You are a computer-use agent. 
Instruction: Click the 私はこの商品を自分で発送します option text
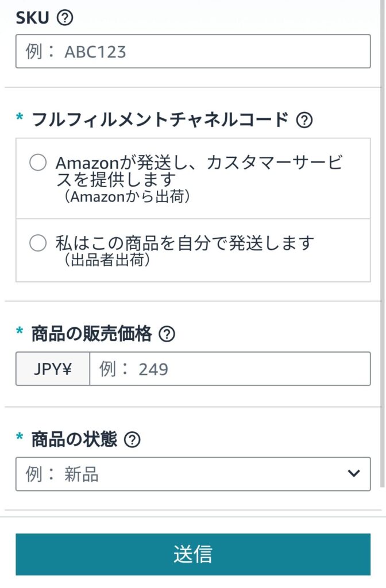click(x=184, y=243)
